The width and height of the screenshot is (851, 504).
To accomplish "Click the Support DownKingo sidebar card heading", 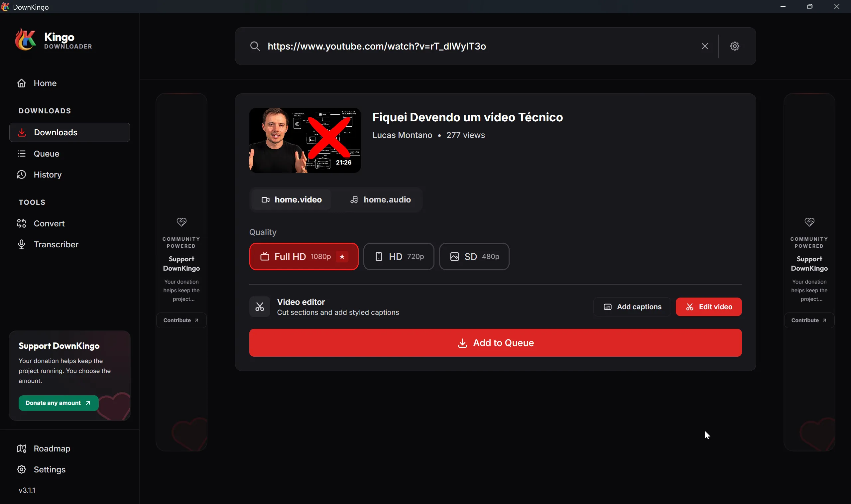I will [x=59, y=346].
